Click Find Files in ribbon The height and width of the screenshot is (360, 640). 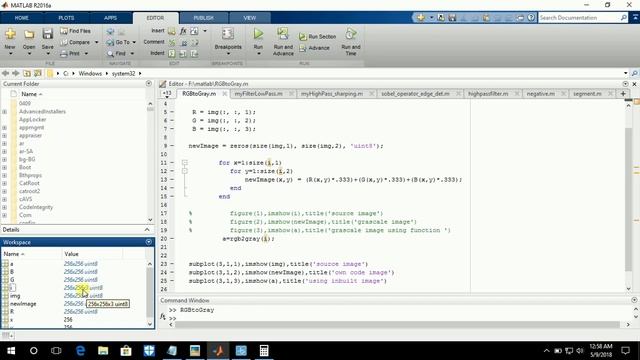click(76, 31)
